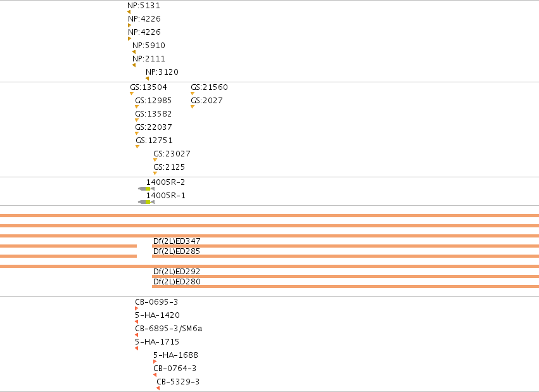Open the GS:23027 label

point(172,154)
